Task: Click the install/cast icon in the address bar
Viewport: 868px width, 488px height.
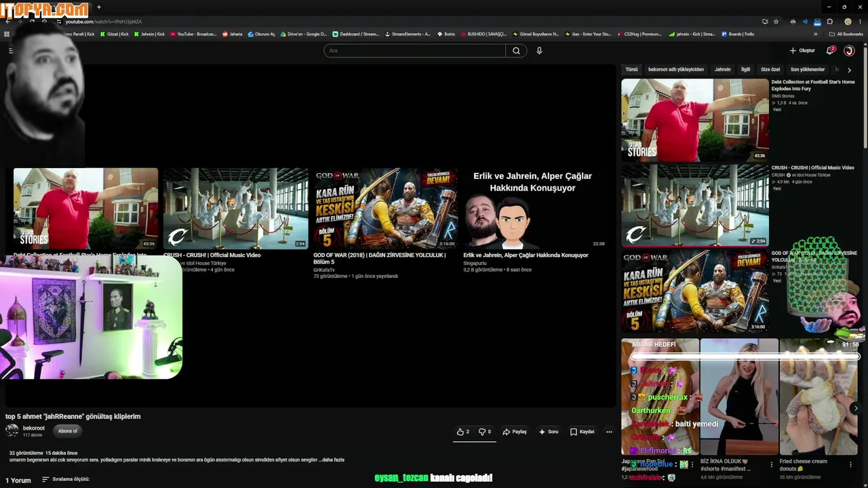Action: [x=765, y=22]
